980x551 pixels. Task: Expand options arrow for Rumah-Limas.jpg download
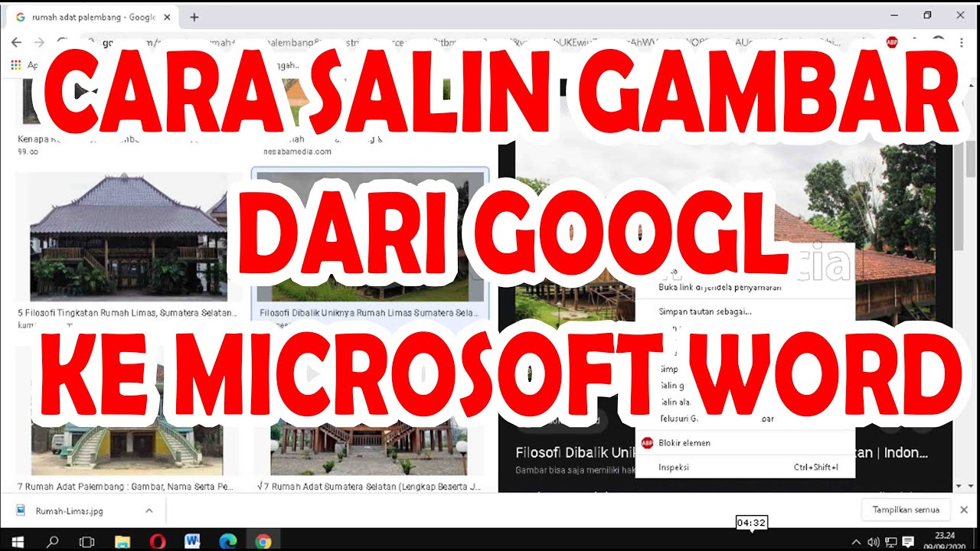[149, 510]
